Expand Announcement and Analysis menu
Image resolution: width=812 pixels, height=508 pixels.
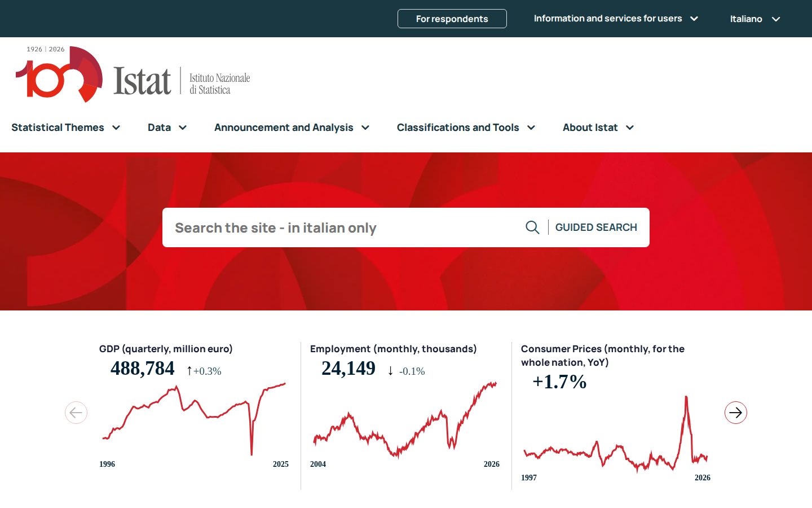coord(292,128)
